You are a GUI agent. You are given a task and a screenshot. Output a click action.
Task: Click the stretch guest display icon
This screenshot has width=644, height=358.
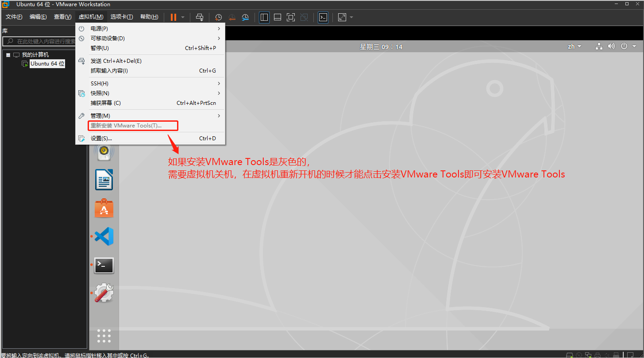tap(342, 17)
